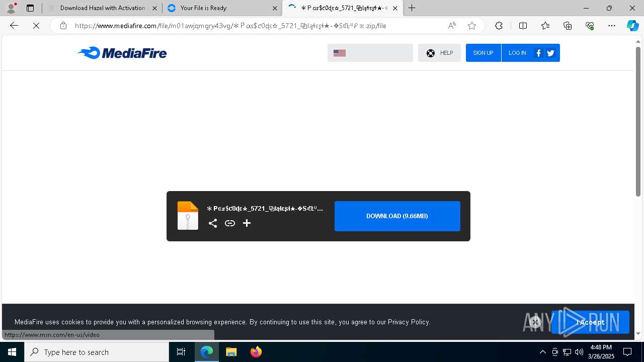
Task: Open volume control tray icon
Action: [579, 352]
